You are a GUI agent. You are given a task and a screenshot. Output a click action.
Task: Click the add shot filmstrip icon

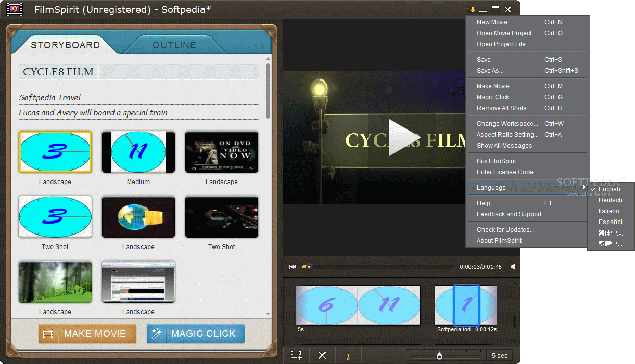point(296,356)
